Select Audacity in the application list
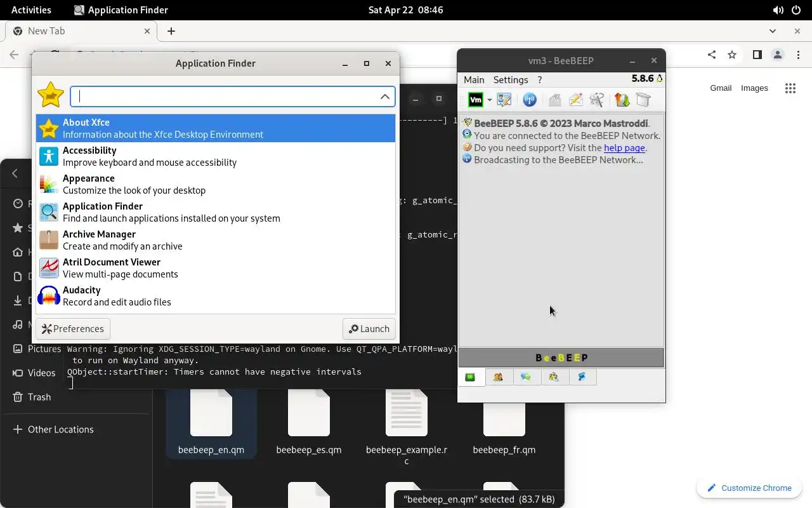 click(216, 296)
